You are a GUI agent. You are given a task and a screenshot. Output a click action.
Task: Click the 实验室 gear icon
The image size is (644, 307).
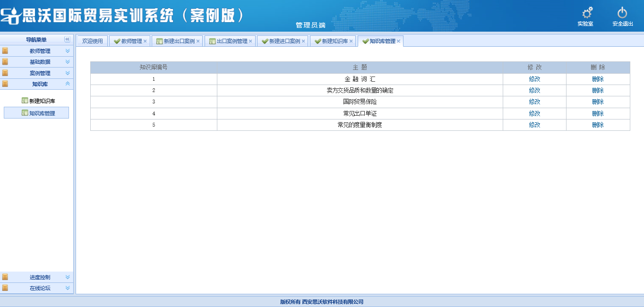pos(586,13)
